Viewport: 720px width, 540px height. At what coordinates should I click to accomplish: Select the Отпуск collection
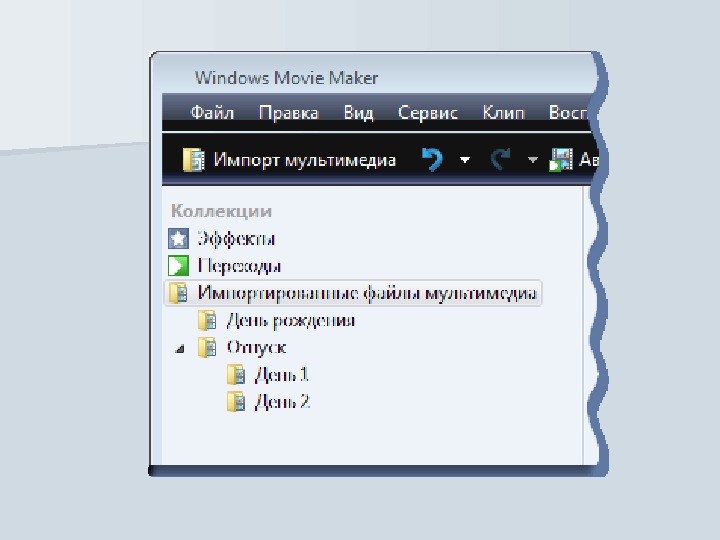(256, 348)
